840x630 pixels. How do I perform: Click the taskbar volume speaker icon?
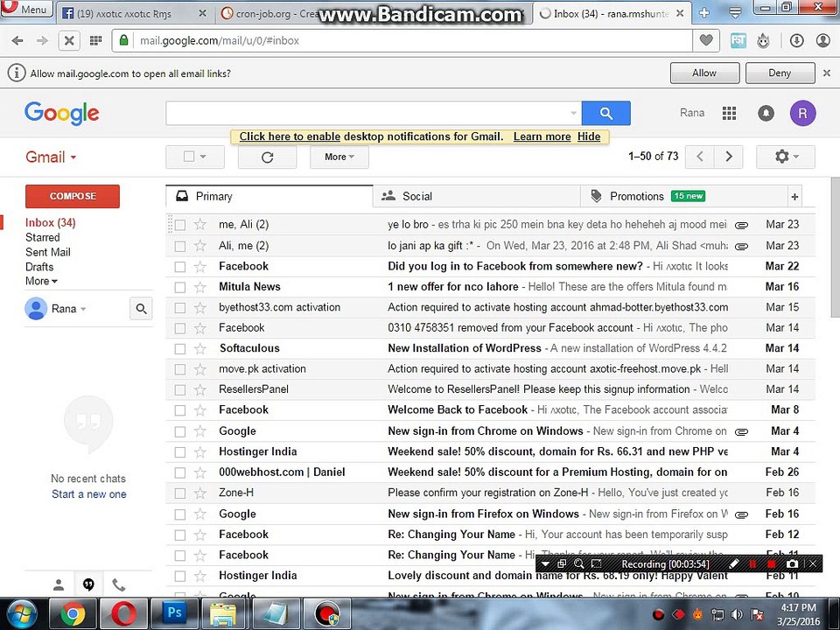coord(737,614)
